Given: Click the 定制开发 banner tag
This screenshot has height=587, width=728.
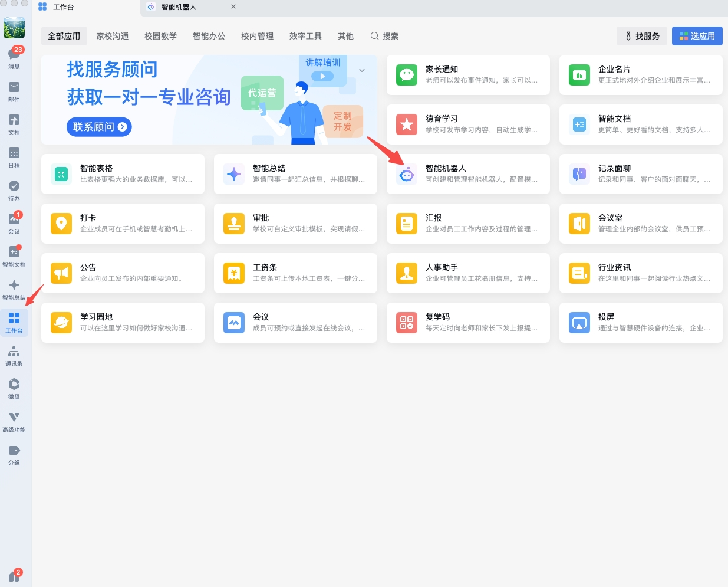Looking at the screenshot, I should coord(342,121).
